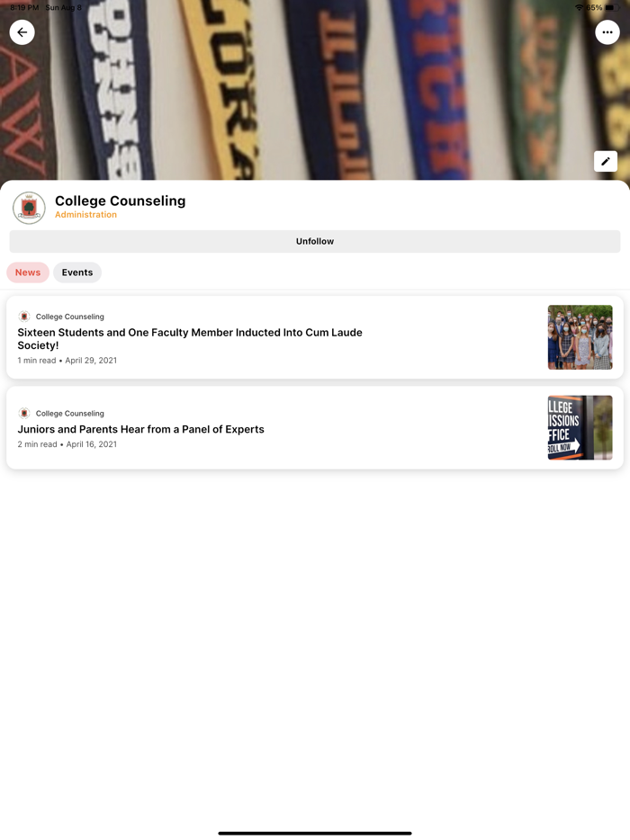View students group photo thumbnail
The width and height of the screenshot is (630, 840).
580,337
